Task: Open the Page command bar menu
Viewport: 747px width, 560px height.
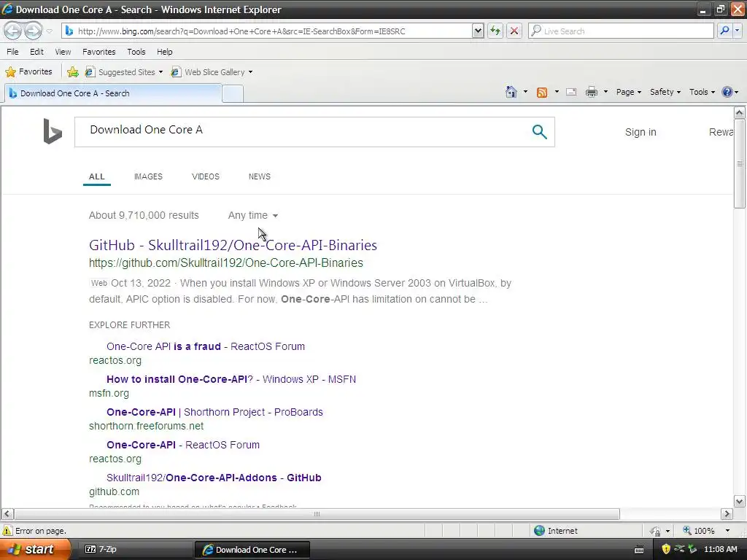Action: 628,92
